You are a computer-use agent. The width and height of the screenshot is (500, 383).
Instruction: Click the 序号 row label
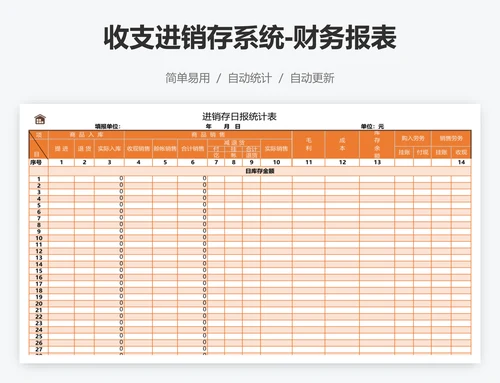pos(36,162)
